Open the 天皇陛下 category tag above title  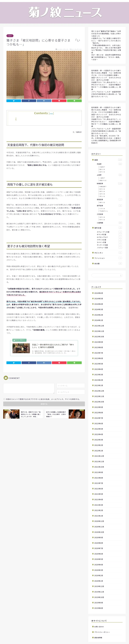point(10,36)
